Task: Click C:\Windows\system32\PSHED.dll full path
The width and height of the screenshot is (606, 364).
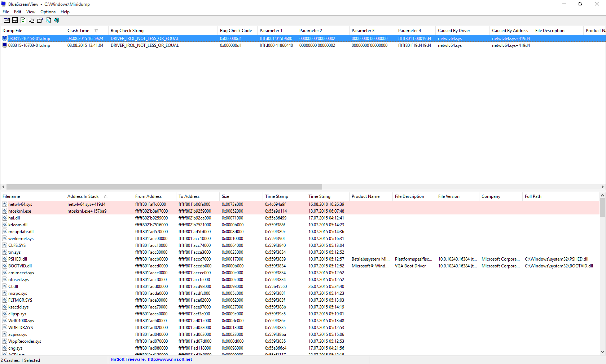Action: pyautogui.click(x=557, y=259)
